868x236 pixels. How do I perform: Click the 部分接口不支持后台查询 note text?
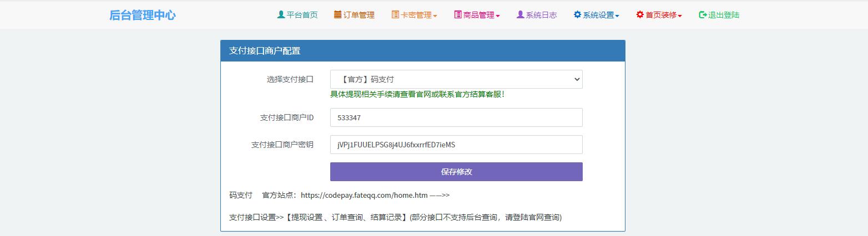pyautogui.click(x=486, y=217)
